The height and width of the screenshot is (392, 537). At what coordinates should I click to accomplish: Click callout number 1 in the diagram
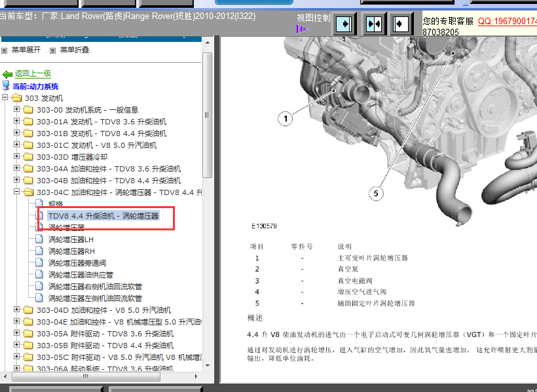click(286, 119)
